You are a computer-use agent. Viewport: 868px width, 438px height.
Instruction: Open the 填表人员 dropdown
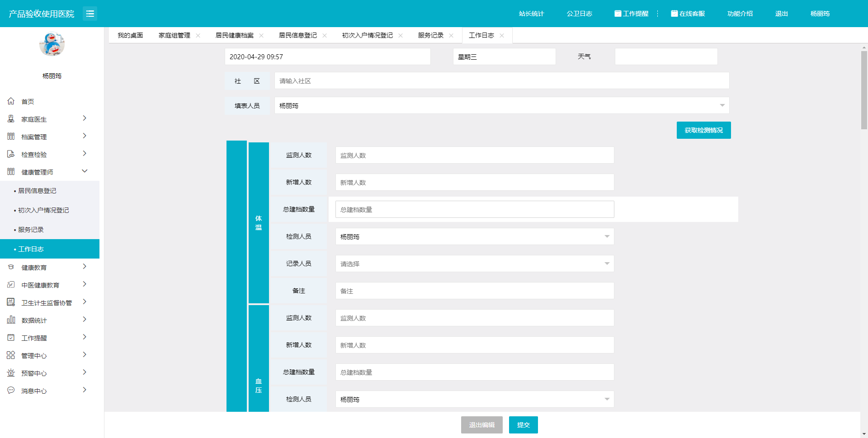[722, 105]
